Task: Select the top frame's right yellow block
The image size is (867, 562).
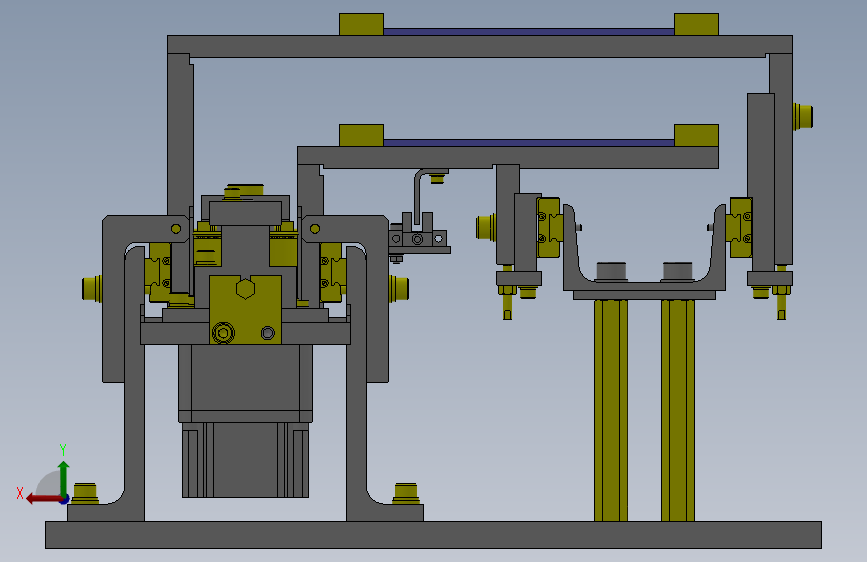Action: 696,24
